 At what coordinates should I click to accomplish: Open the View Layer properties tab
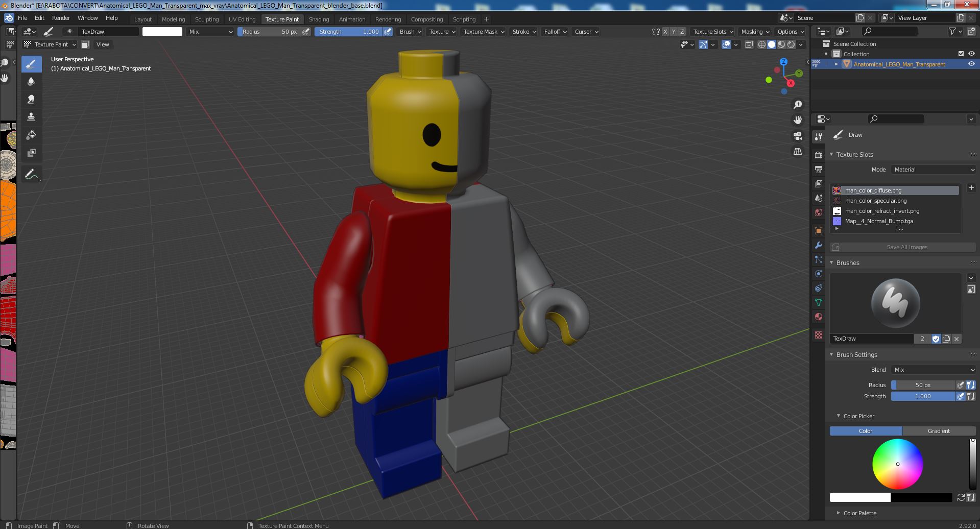click(x=819, y=183)
